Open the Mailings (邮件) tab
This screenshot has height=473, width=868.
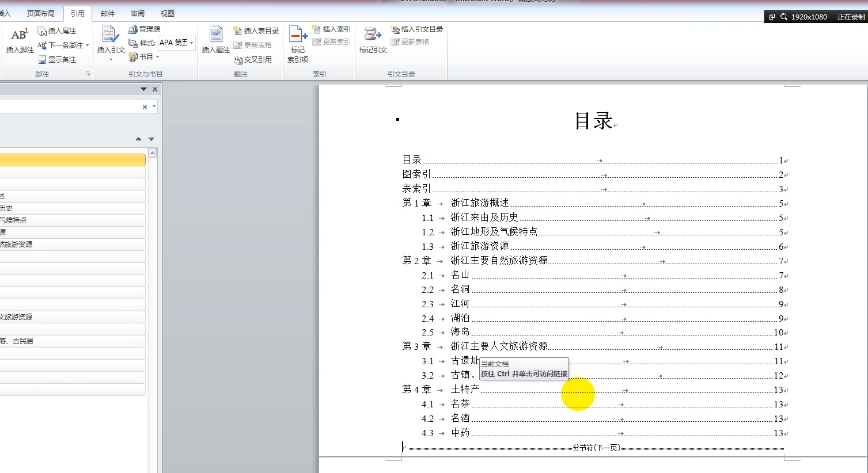click(108, 13)
